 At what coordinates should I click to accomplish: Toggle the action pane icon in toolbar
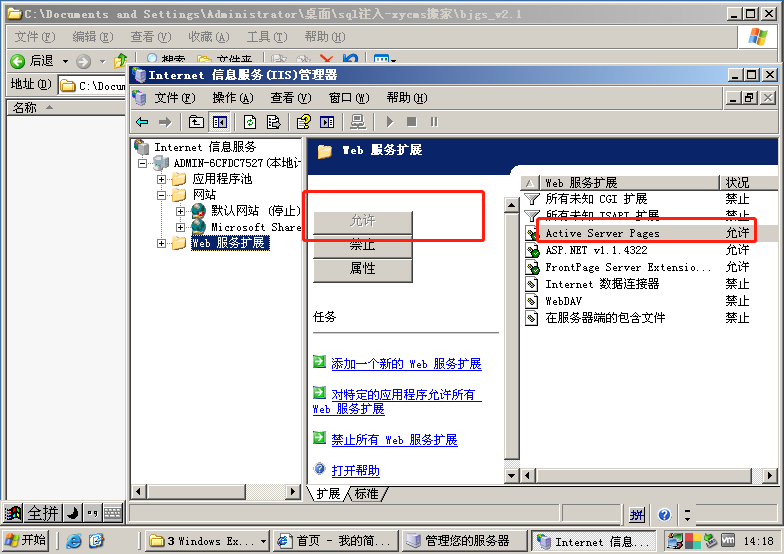point(327,122)
